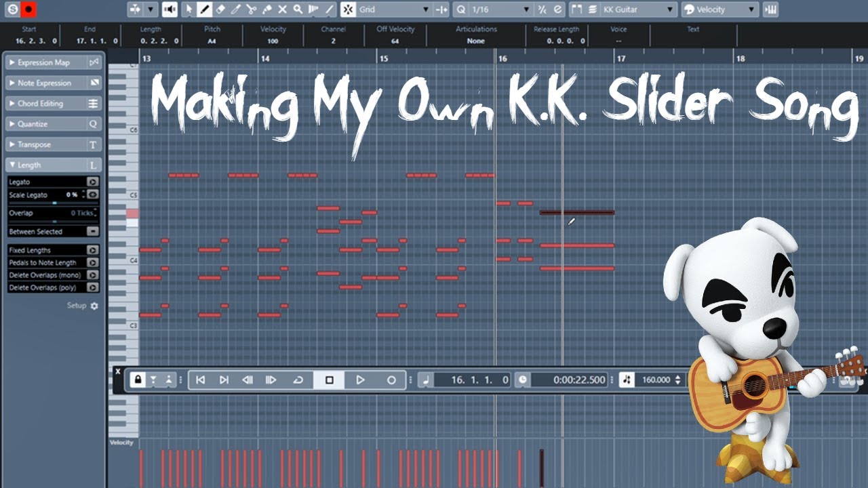Toggle Show Part Borders icon
868x488 pixels.
coord(576,9)
